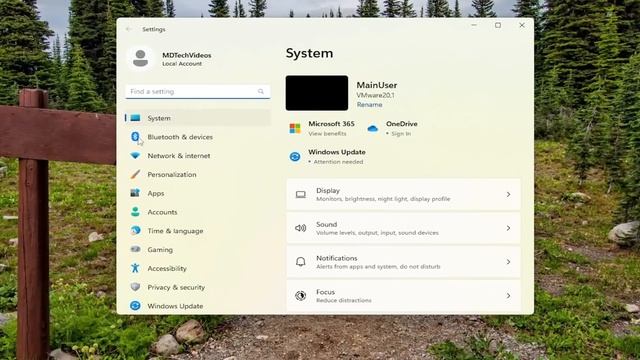Image resolution: width=640 pixels, height=360 pixels.
Task: Expand Display settings chevron
Action: point(508,195)
